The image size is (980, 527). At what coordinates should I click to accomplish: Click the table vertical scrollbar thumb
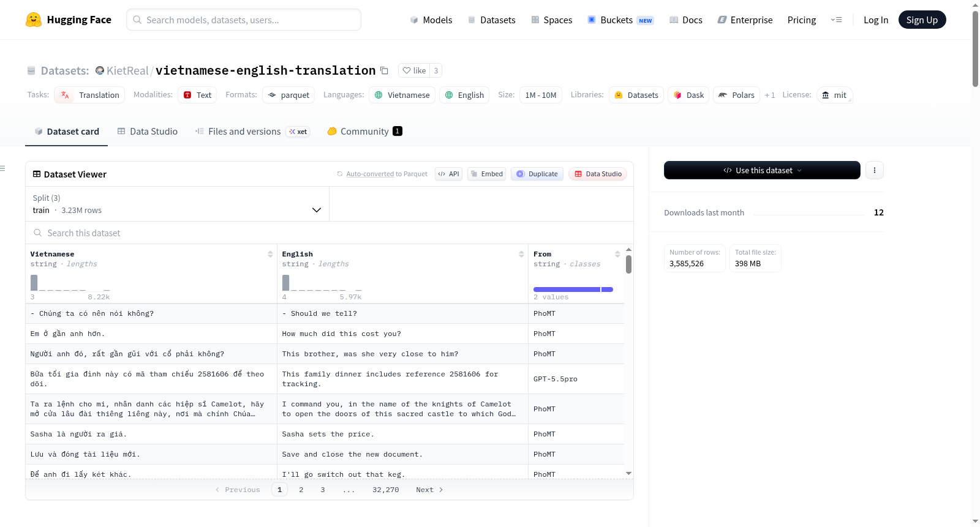(x=628, y=264)
